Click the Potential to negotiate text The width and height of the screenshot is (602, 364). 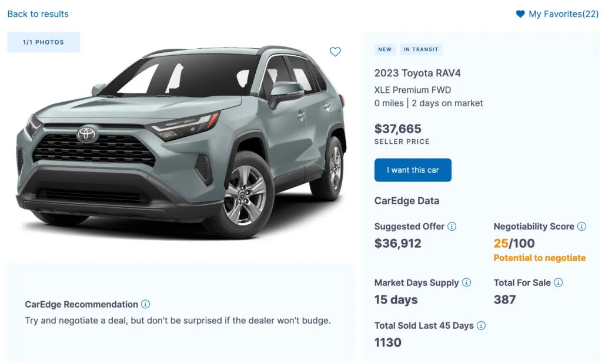point(539,258)
